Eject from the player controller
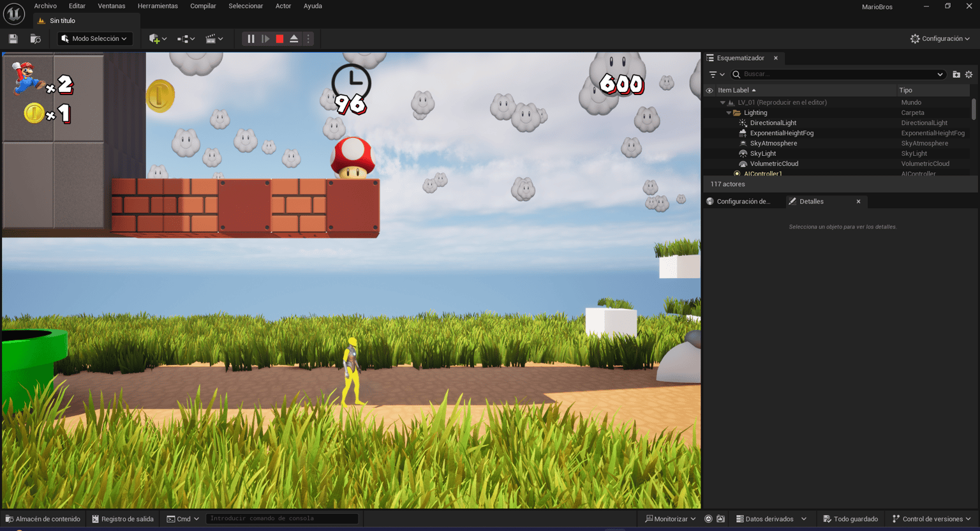 point(294,39)
